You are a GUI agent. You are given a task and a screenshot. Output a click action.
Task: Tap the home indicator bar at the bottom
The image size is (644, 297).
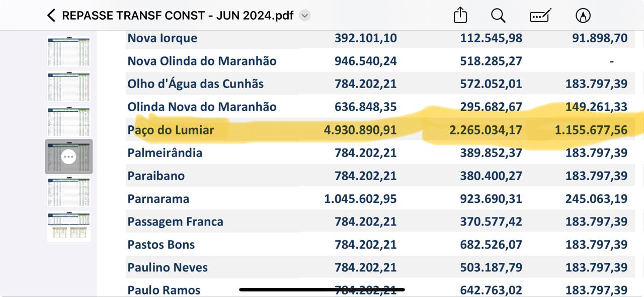coord(322,290)
